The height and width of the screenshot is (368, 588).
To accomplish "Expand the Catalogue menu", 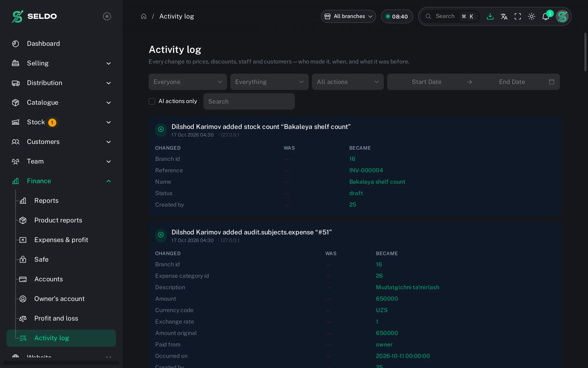I will click(61, 102).
